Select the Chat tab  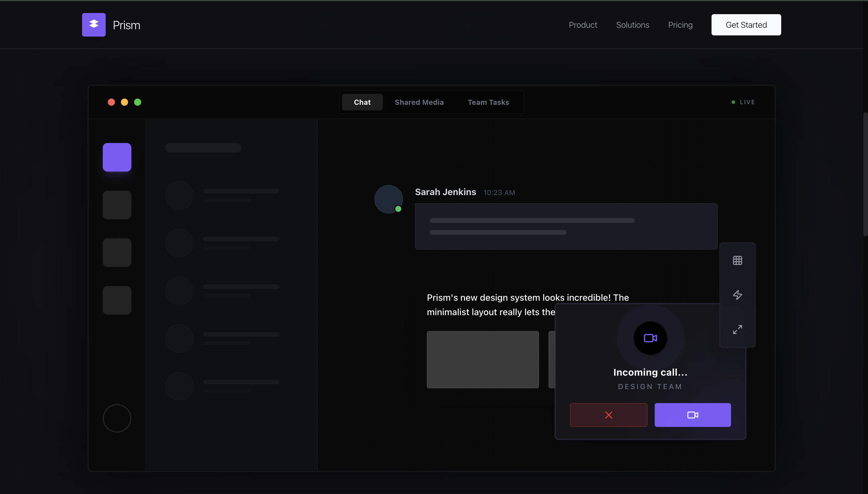tap(362, 102)
